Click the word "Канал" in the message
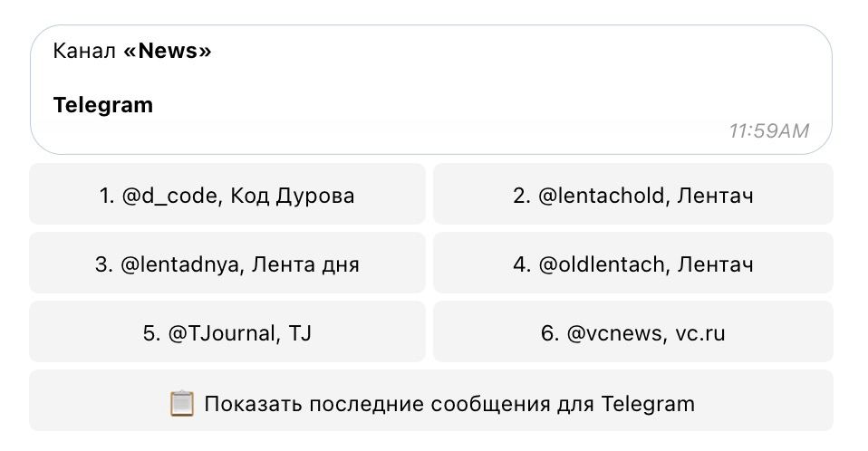 pyautogui.click(x=84, y=51)
